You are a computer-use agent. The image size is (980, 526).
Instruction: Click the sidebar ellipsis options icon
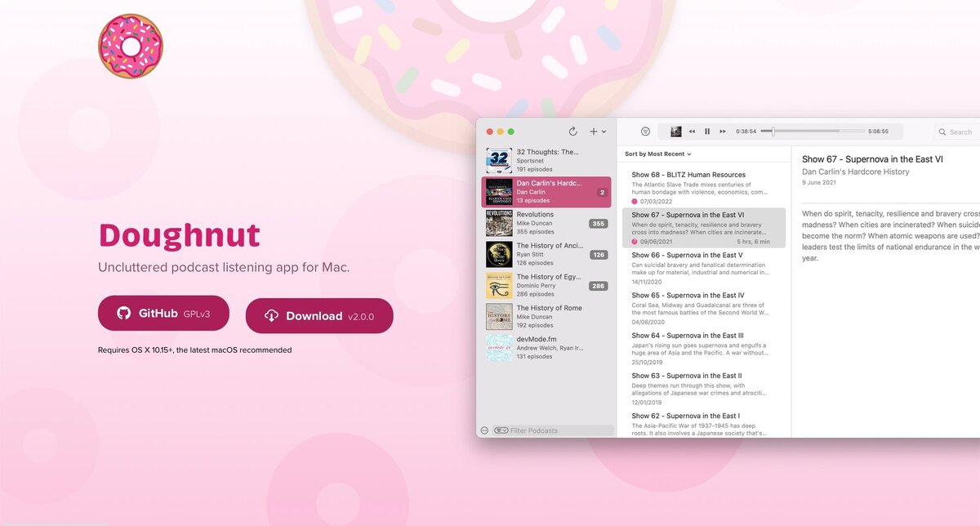(x=484, y=430)
